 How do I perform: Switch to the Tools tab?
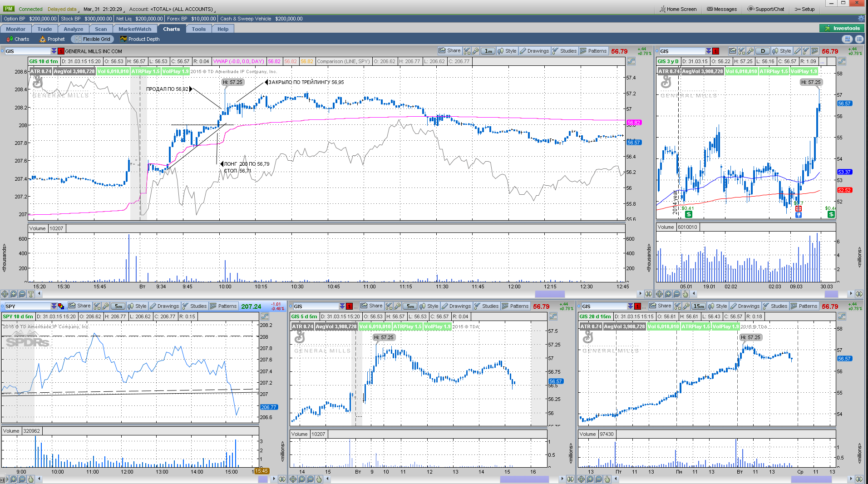tap(198, 29)
